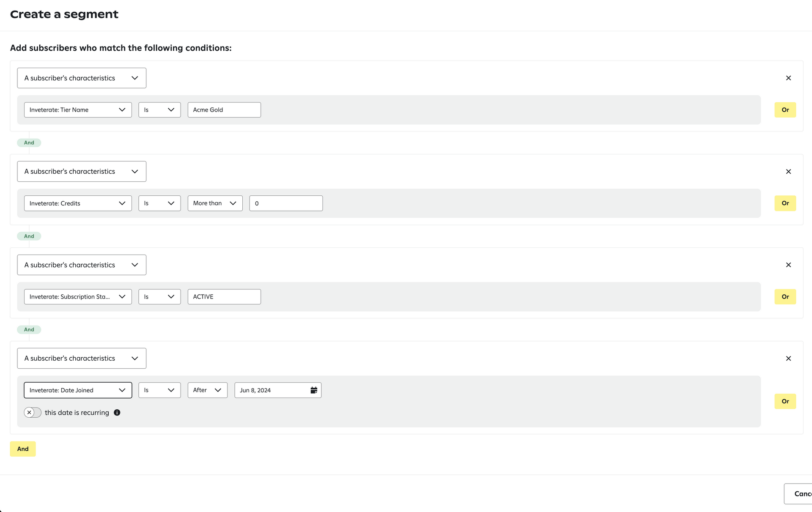Expand first 'A subscriber's characteristics' dropdown
This screenshot has height=512, width=812.
click(82, 78)
